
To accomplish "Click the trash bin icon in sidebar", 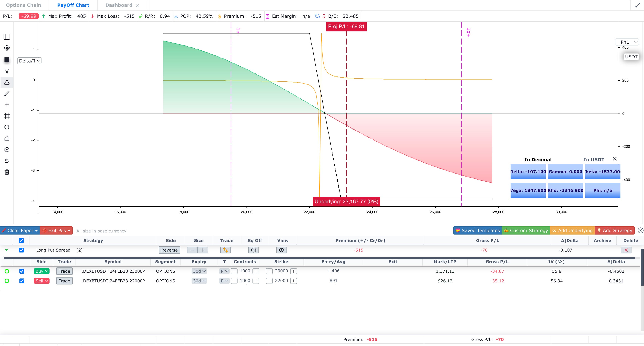I will pyautogui.click(x=7, y=172).
